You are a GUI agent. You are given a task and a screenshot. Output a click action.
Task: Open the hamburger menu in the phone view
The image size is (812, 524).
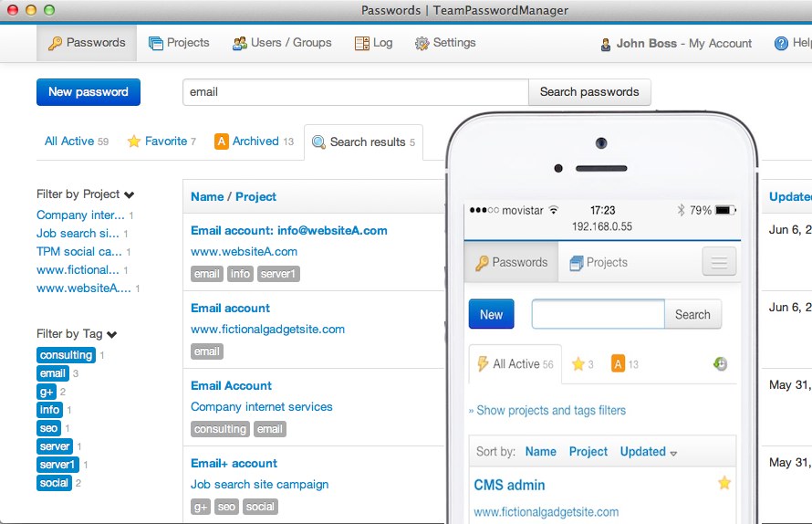(x=719, y=262)
